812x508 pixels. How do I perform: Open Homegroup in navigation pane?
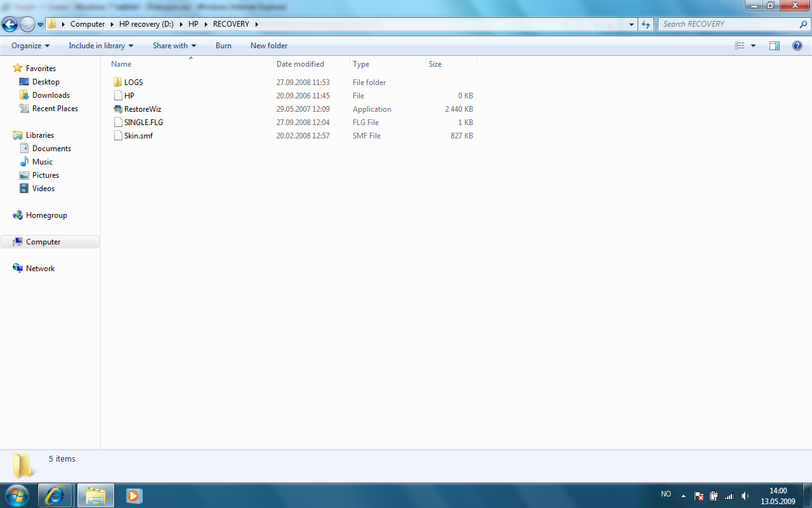[x=46, y=215]
